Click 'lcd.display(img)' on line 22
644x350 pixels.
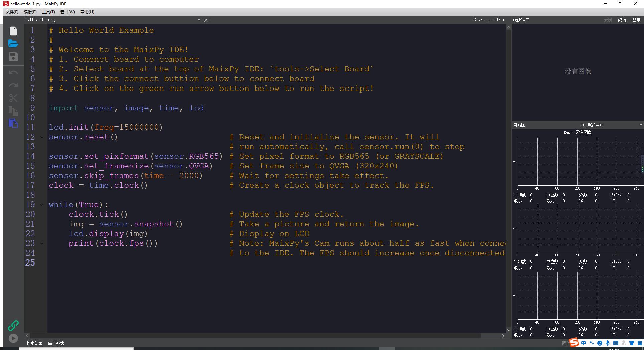pyautogui.click(x=108, y=234)
